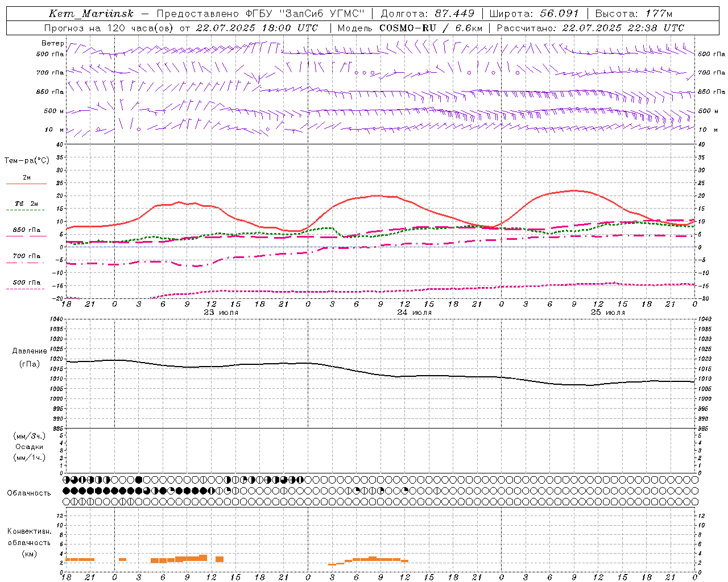
Task: Select the model text COSMO-RU / 6.6км
Action: click(x=431, y=28)
